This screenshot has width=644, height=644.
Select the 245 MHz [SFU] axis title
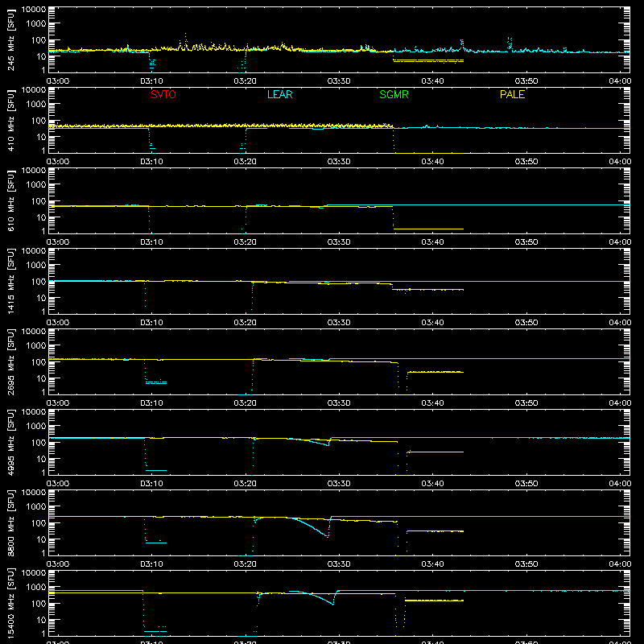coord(10,39)
